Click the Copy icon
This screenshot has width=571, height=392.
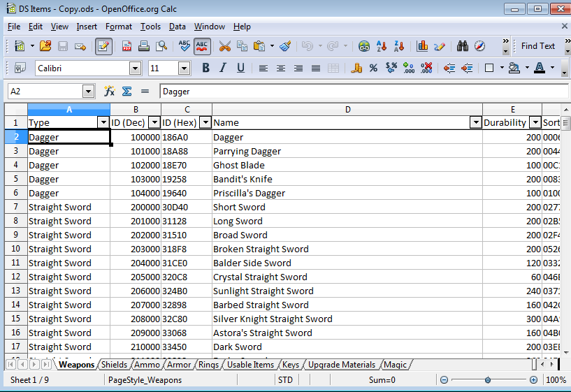[x=242, y=46]
